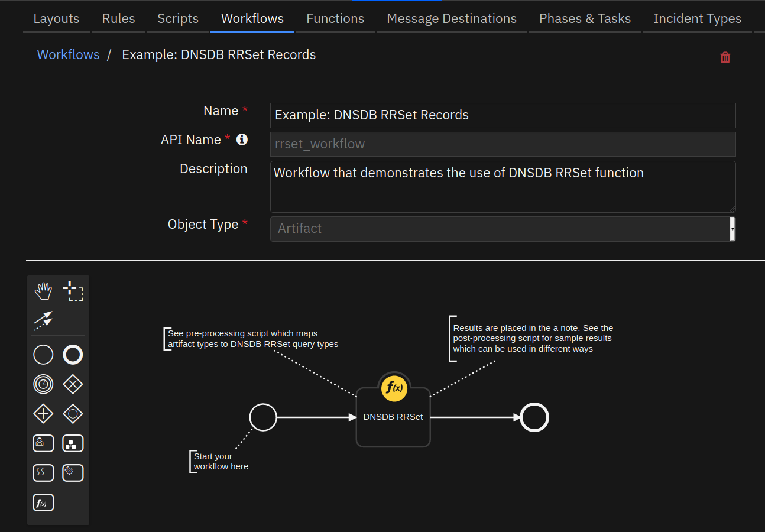
Task: Click the Description textarea resize grip
Action: point(732,209)
